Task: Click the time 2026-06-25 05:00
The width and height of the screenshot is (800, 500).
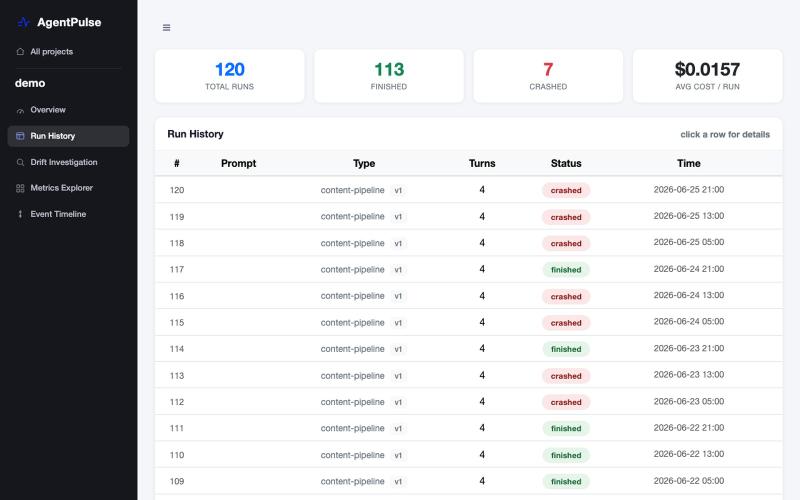Action: (x=689, y=242)
